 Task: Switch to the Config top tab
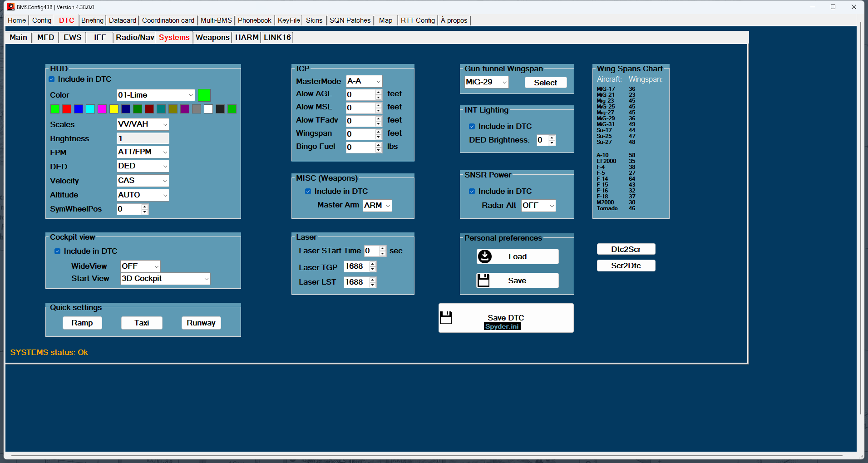click(x=42, y=20)
